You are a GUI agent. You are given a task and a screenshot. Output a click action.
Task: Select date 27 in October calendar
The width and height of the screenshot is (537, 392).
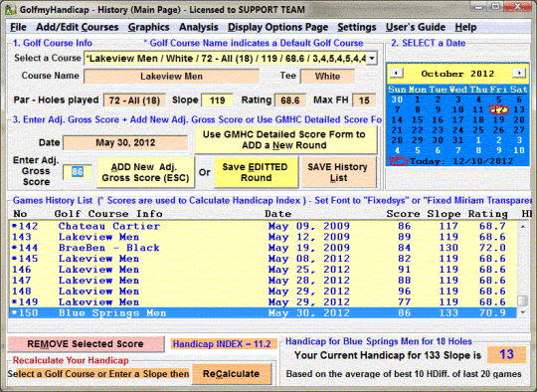[x=519, y=130]
